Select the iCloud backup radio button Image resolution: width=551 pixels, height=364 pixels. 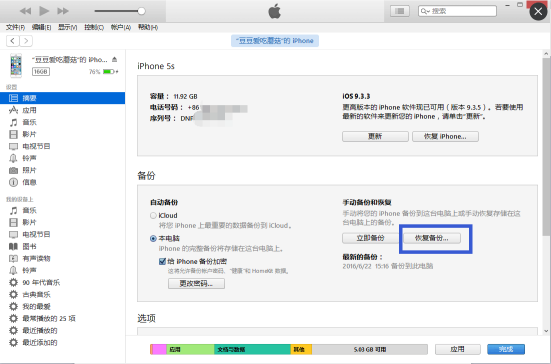(x=153, y=215)
